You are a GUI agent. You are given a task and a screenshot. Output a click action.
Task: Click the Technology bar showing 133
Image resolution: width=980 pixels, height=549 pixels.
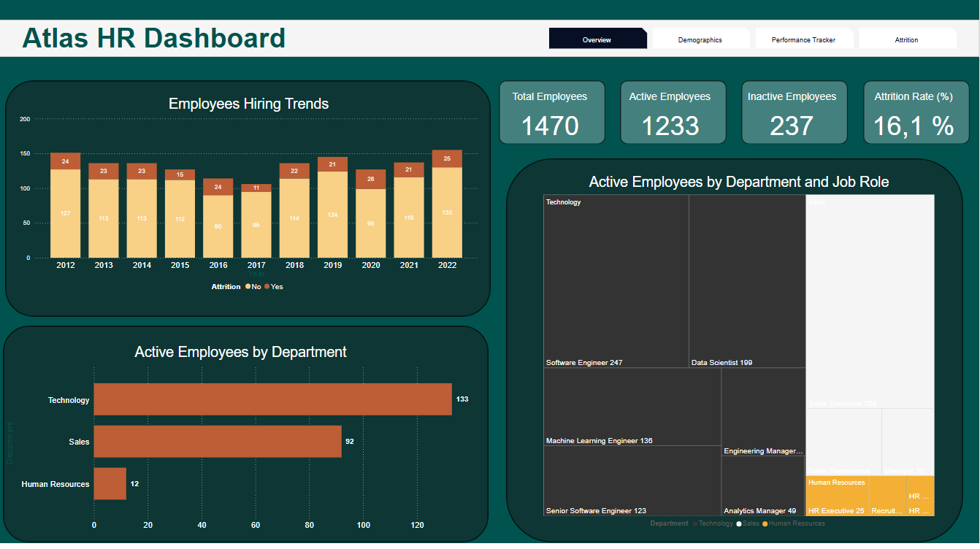pyautogui.click(x=272, y=399)
